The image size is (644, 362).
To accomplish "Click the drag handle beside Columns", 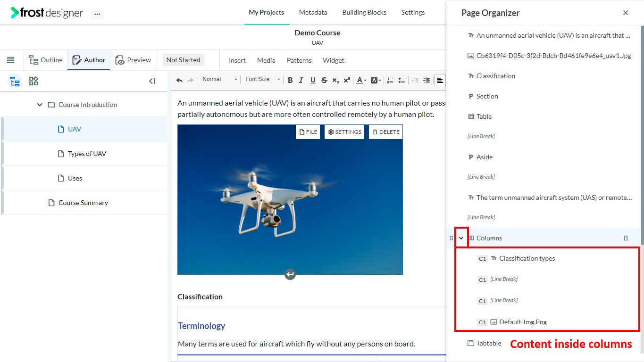I will [452, 238].
